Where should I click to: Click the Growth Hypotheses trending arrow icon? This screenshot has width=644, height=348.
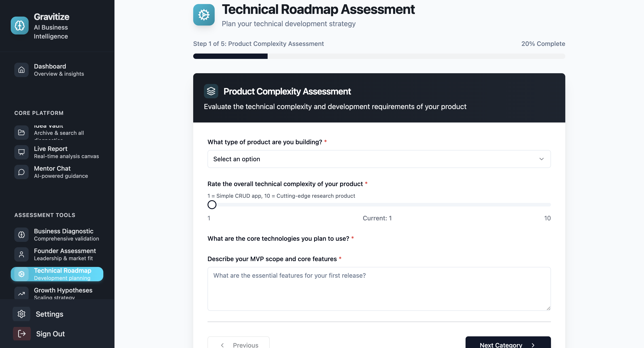(x=21, y=293)
